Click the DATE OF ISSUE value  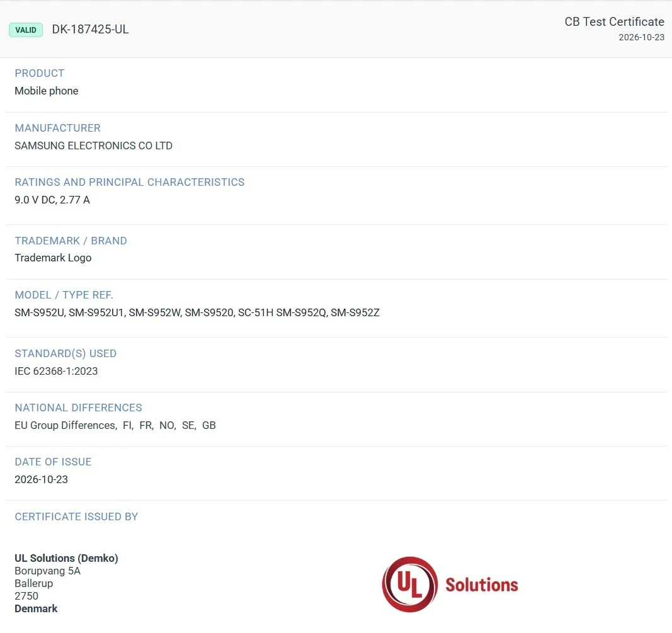pyautogui.click(x=41, y=479)
